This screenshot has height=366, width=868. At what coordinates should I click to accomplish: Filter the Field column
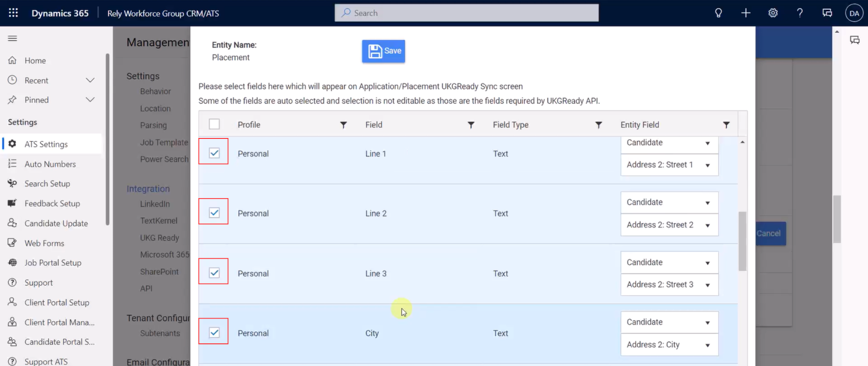tap(471, 125)
